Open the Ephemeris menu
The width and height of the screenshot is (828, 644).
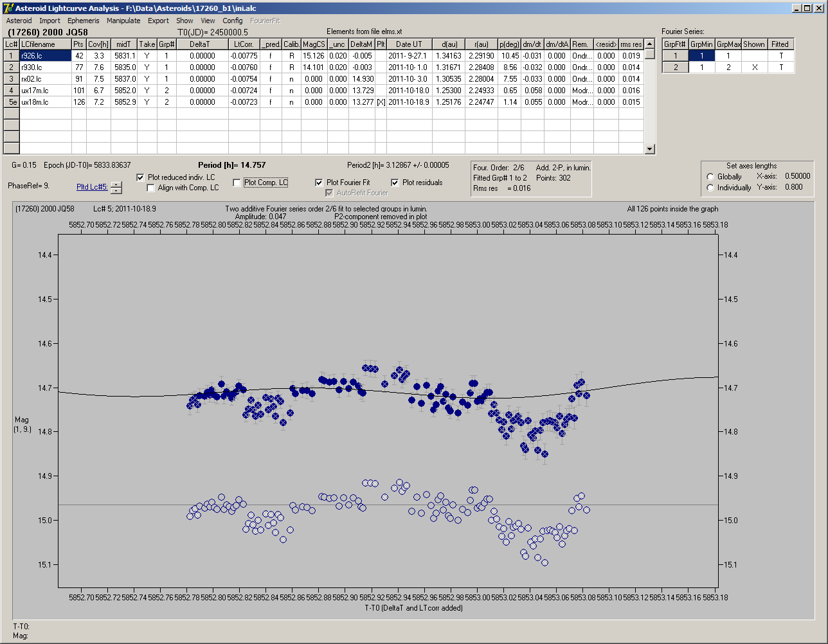click(x=84, y=21)
